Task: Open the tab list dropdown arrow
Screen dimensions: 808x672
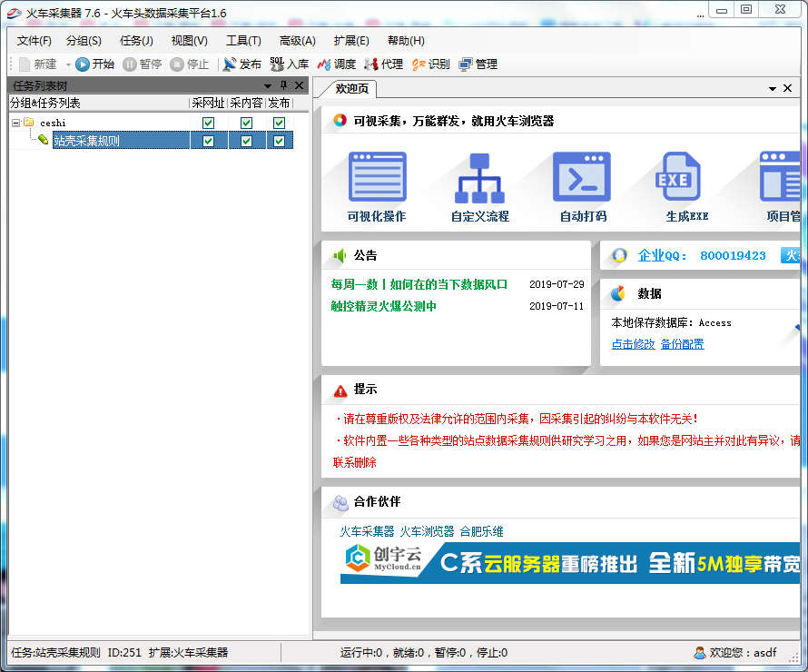Action: [x=772, y=89]
